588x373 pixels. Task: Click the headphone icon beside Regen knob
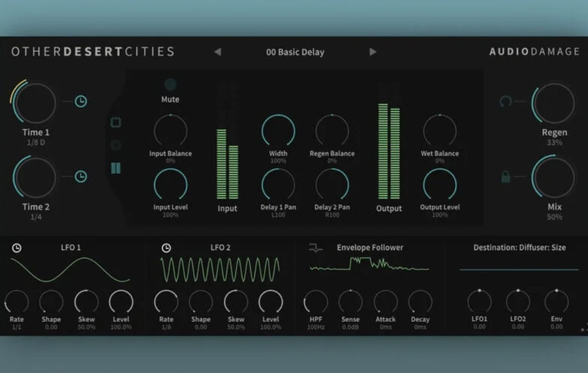click(505, 102)
